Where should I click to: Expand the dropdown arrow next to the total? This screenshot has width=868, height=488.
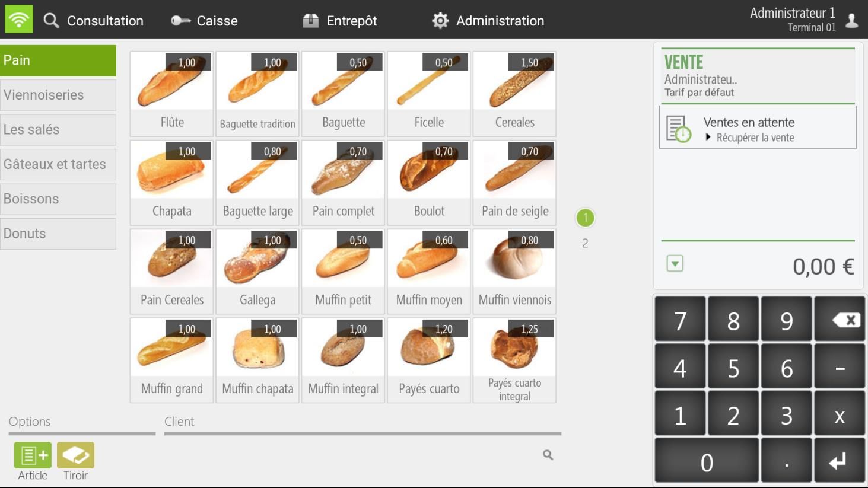674,263
